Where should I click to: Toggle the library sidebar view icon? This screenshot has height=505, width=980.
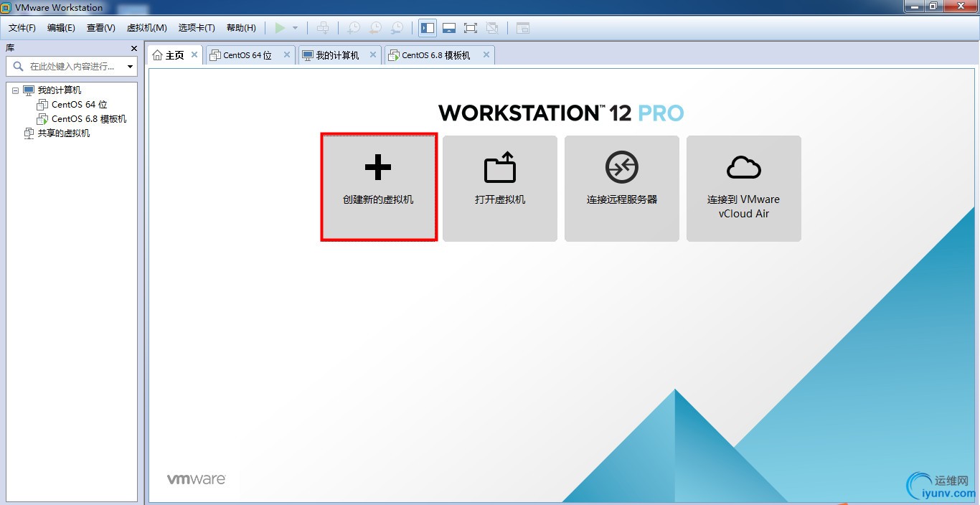point(428,28)
